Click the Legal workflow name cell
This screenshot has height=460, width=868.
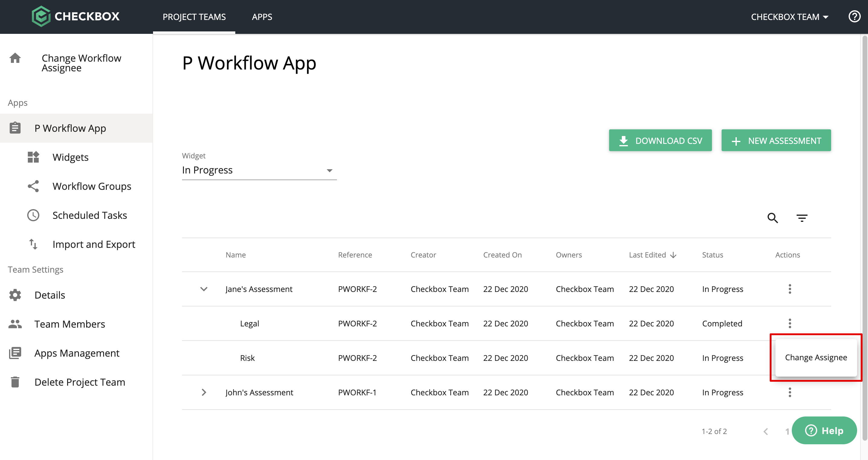point(249,323)
